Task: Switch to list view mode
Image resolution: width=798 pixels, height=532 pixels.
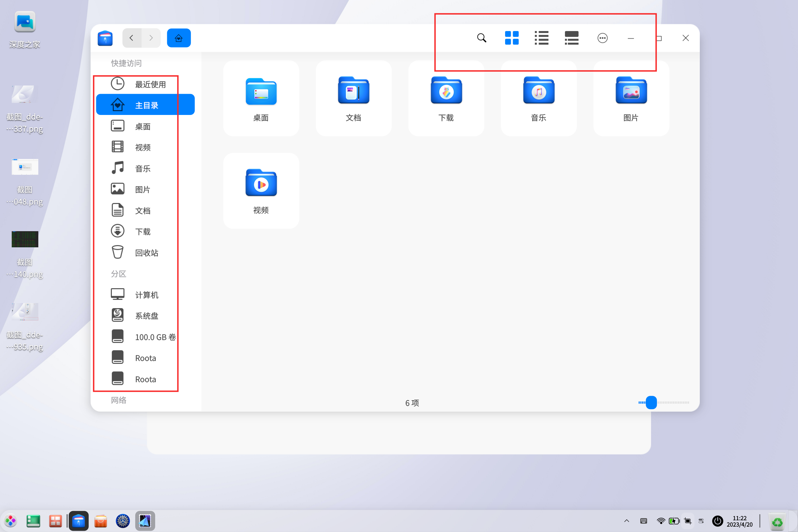Action: (x=541, y=38)
